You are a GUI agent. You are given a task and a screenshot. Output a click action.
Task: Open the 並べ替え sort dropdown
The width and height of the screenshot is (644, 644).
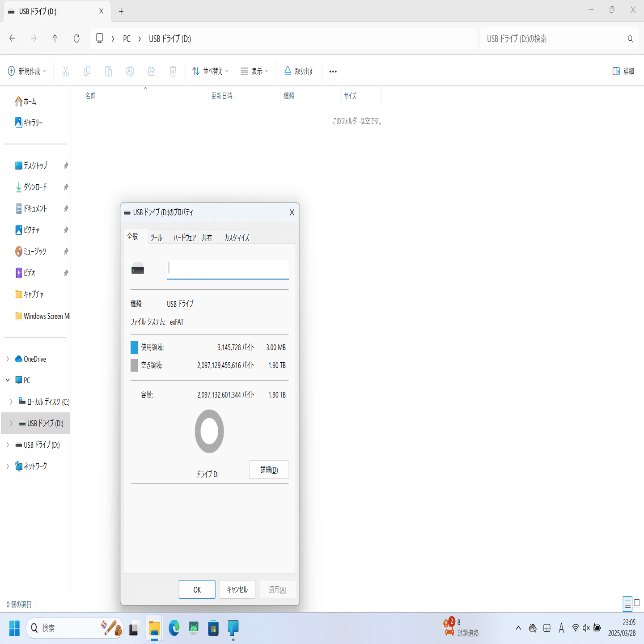pos(210,71)
